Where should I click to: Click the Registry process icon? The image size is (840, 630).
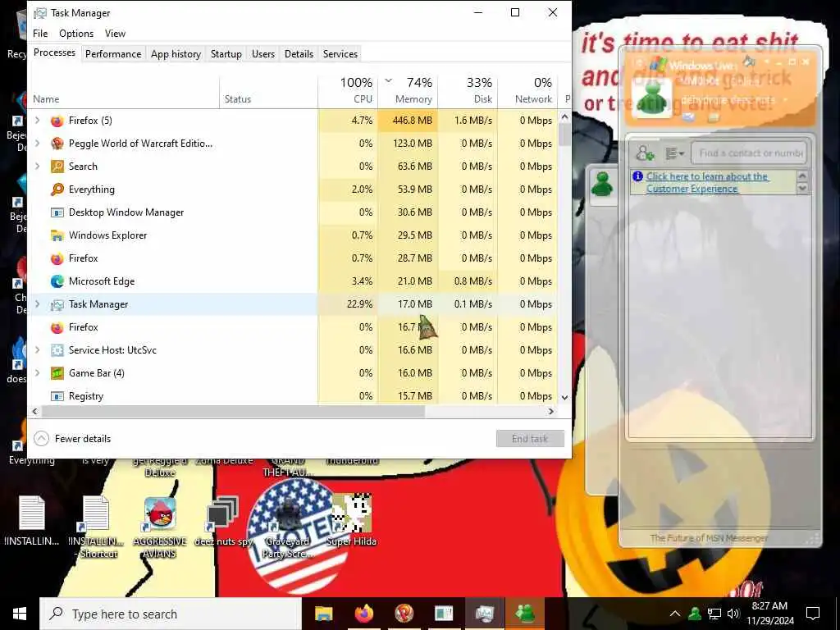tap(57, 396)
